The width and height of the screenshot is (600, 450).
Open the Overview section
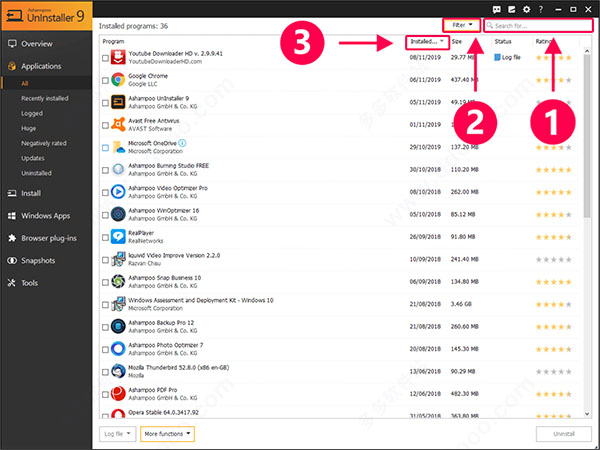click(37, 44)
